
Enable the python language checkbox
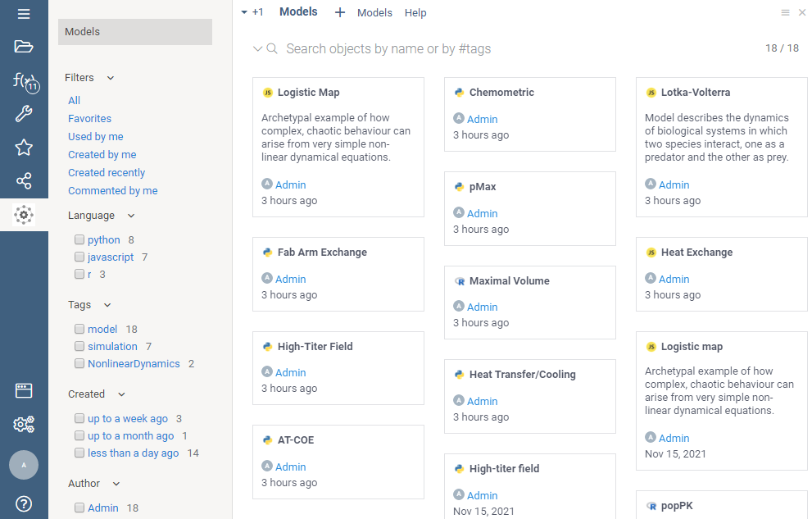tap(79, 240)
